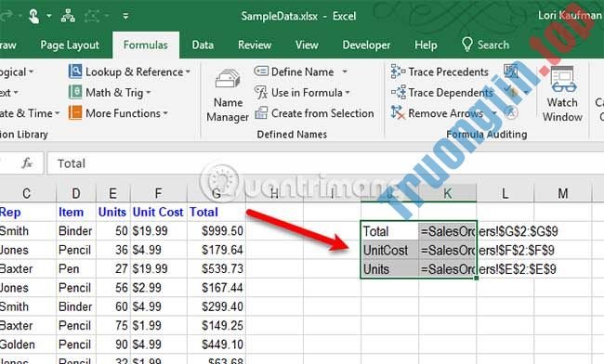Select column D header
The width and height of the screenshot is (604, 364).
coord(76,193)
